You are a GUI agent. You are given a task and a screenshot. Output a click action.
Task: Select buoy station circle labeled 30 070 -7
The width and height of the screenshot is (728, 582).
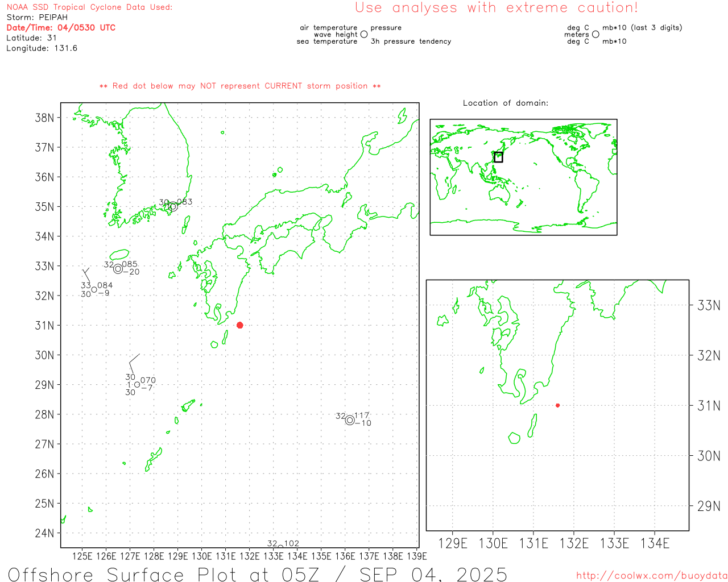(x=137, y=385)
